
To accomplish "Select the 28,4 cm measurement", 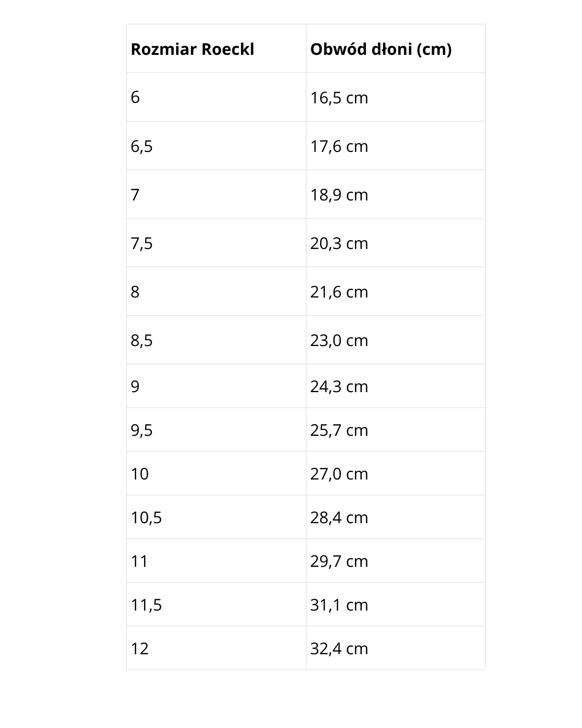I will (x=339, y=517).
